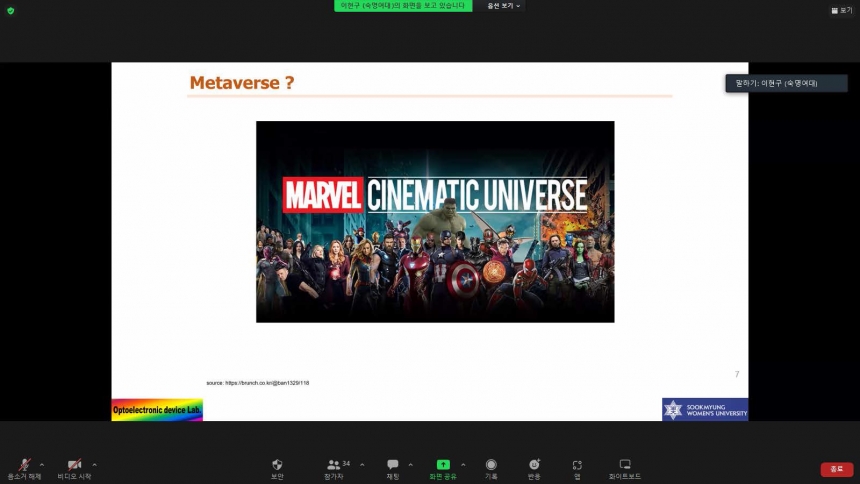
Task: Open video options chevron beside camera
Action: [x=94, y=465]
